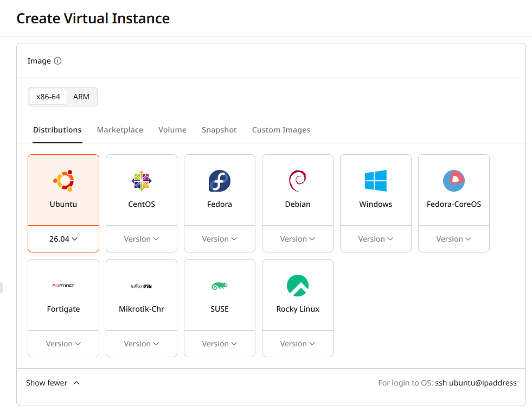Open Ubuntu 26.04 version dropdown
The width and height of the screenshot is (532, 411).
63,239
